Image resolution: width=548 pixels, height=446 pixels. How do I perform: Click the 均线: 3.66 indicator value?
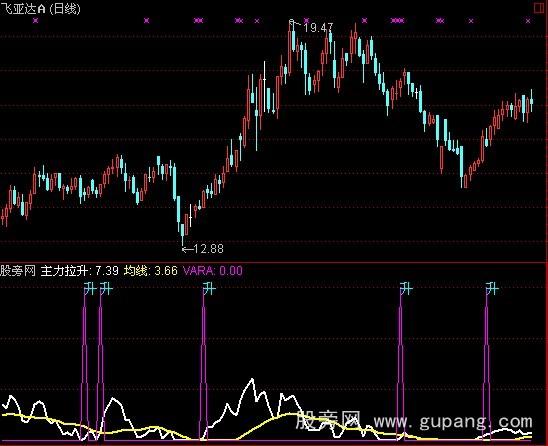point(151,271)
